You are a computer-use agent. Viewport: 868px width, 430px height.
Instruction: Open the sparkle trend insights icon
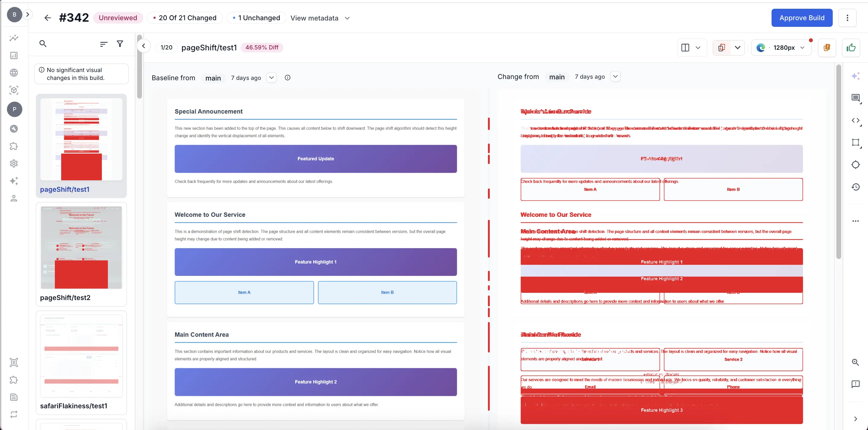point(14,38)
